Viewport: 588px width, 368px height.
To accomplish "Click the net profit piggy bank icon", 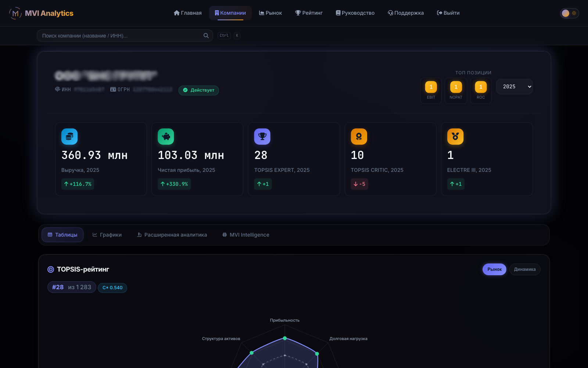I will pos(166,137).
